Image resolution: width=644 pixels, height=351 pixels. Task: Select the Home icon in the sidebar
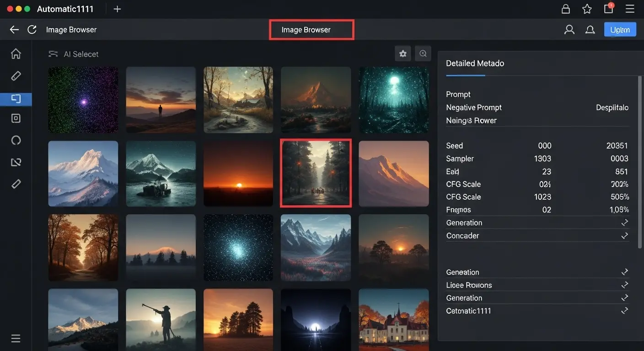16,53
